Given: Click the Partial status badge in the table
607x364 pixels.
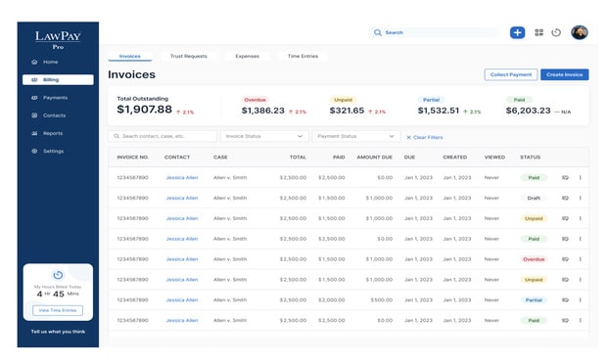Looking at the screenshot, I should 534,300.
